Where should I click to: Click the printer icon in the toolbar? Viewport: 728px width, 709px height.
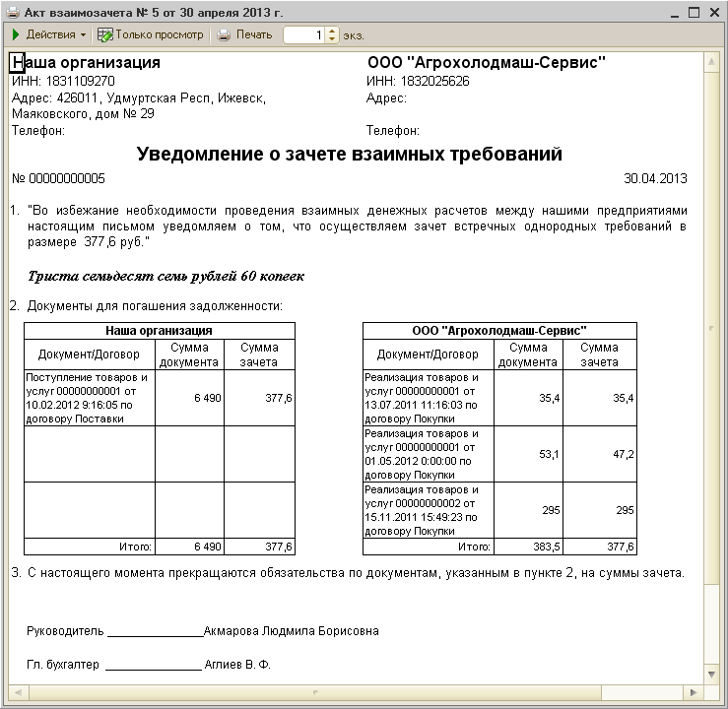(224, 35)
